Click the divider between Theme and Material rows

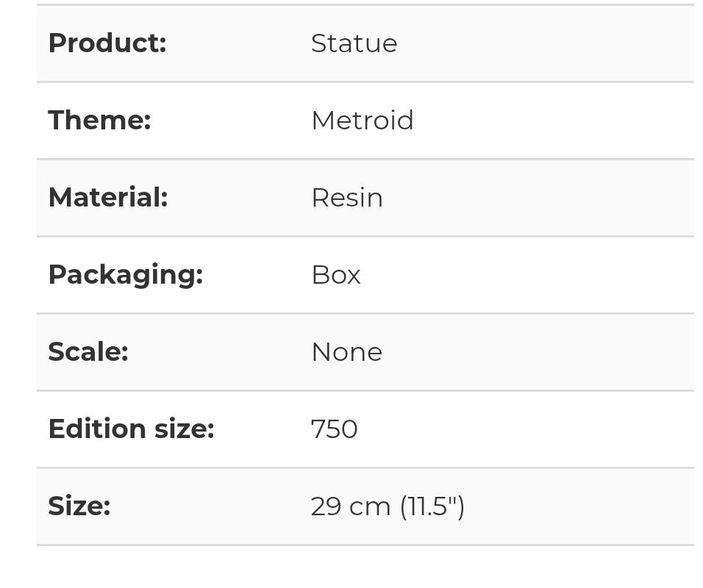[x=365, y=159]
